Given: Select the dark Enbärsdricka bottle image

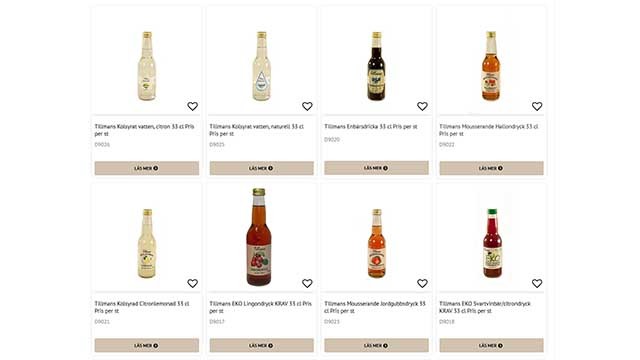Looking at the screenshot, I should [376, 66].
